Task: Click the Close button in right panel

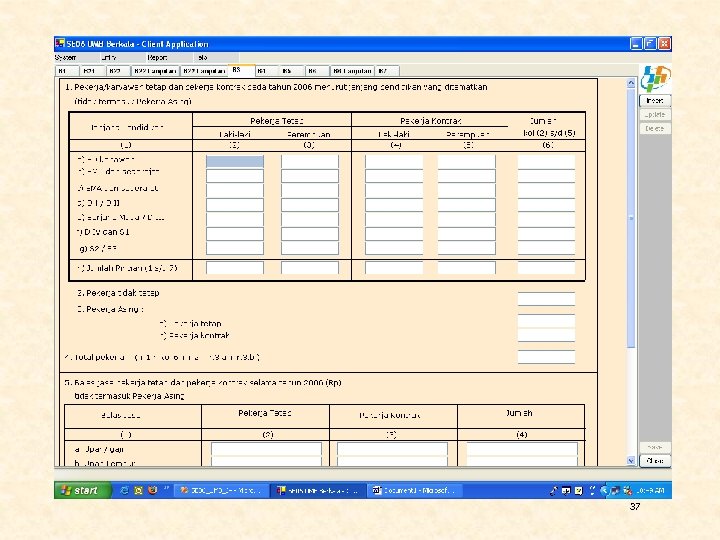Action: (x=655, y=461)
